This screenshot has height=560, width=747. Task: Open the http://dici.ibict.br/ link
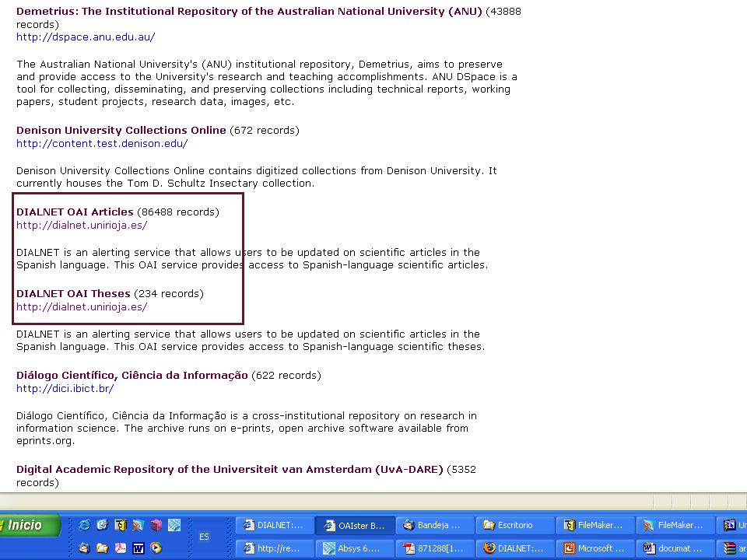(65, 389)
